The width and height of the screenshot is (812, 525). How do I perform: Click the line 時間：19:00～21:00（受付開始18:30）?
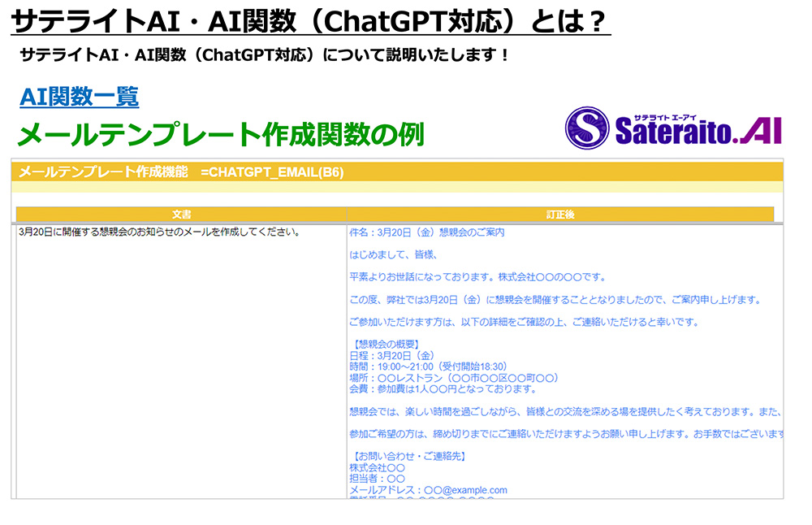click(429, 367)
